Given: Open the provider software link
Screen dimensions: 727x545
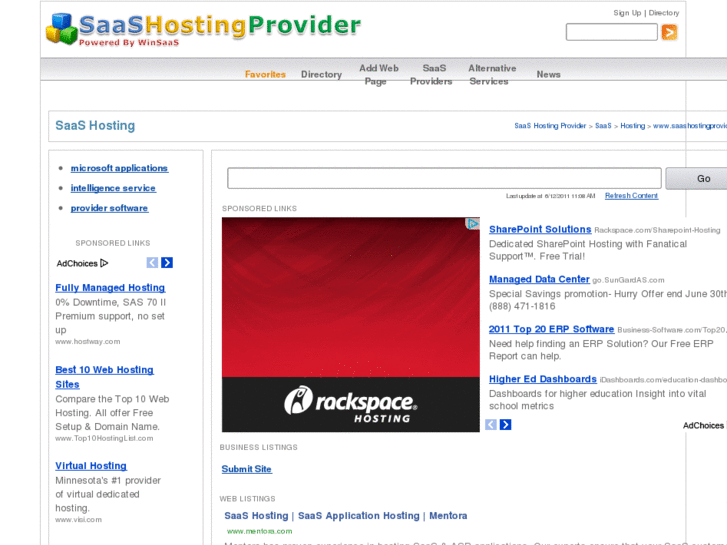Looking at the screenshot, I should (109, 208).
